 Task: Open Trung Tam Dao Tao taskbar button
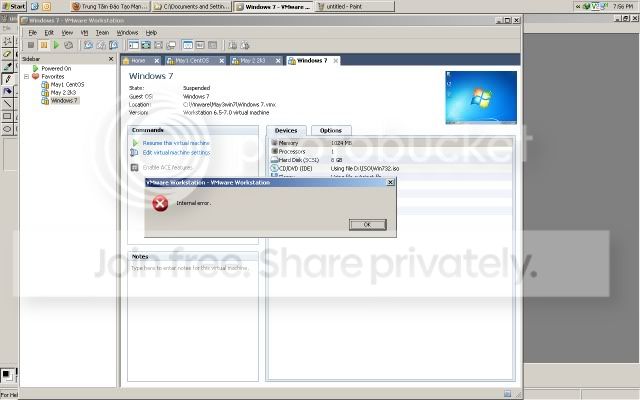point(110,7)
